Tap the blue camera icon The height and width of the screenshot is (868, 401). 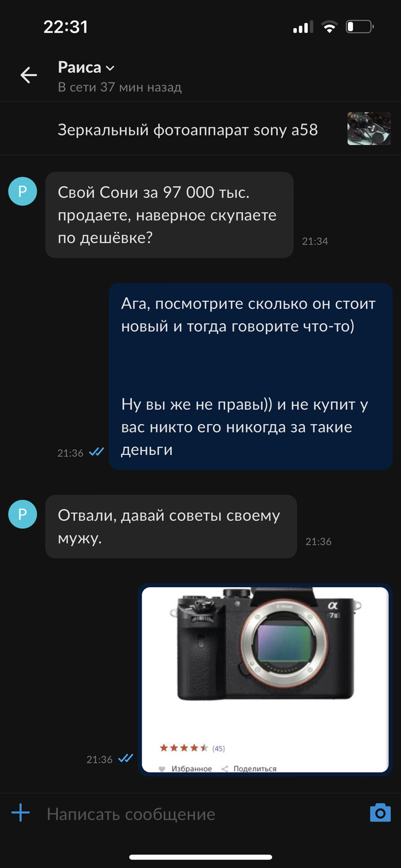pos(380,812)
